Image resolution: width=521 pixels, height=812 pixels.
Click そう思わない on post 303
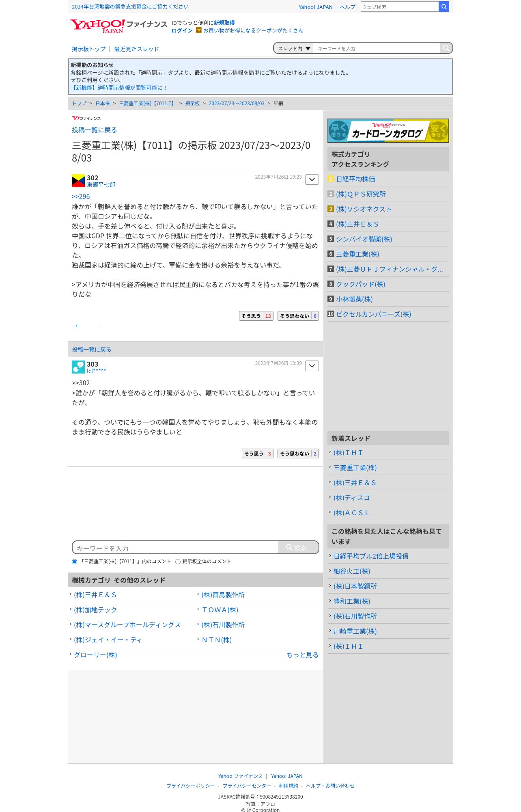pos(298,454)
